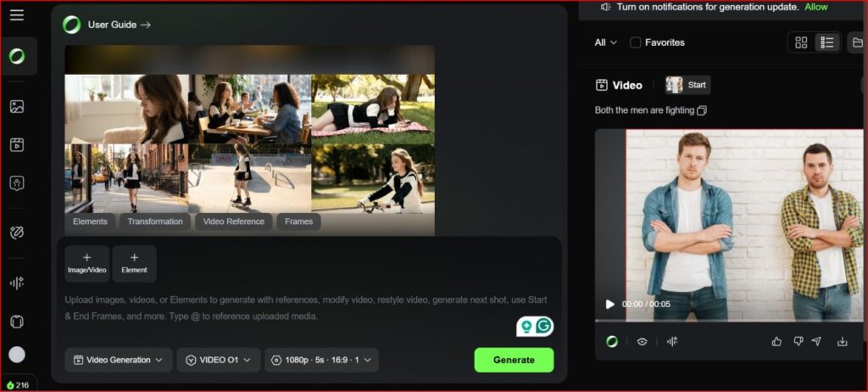Toggle the eye icon below video

click(x=643, y=342)
